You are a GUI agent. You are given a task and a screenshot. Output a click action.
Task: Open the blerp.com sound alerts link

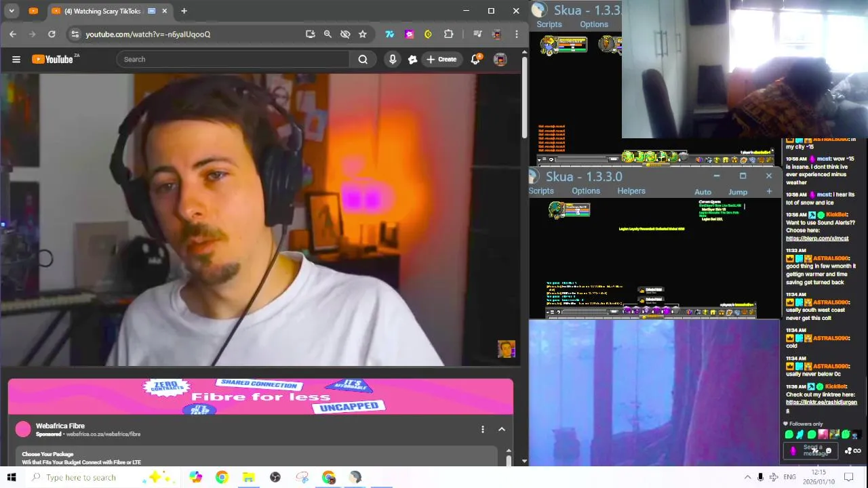pyautogui.click(x=817, y=239)
